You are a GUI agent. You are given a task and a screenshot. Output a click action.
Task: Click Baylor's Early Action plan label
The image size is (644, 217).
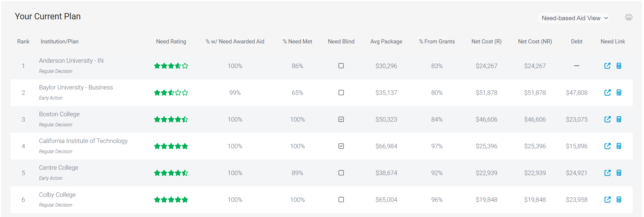(51, 98)
